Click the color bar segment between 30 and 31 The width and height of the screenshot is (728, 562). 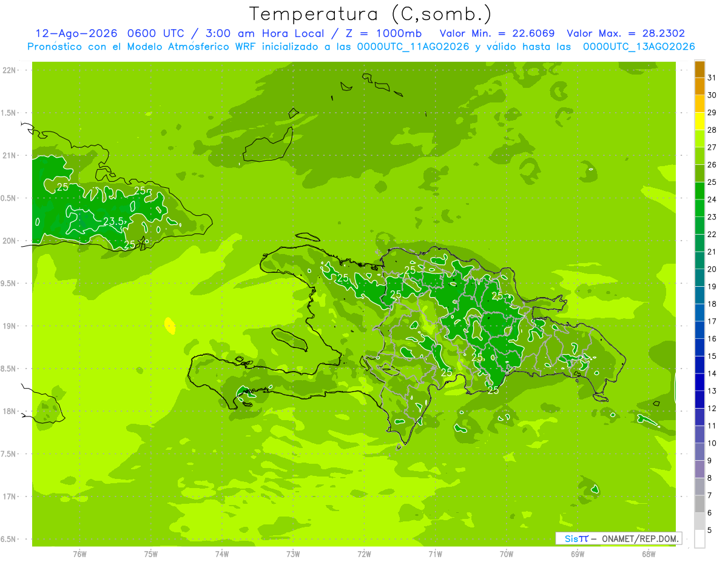coord(699,87)
